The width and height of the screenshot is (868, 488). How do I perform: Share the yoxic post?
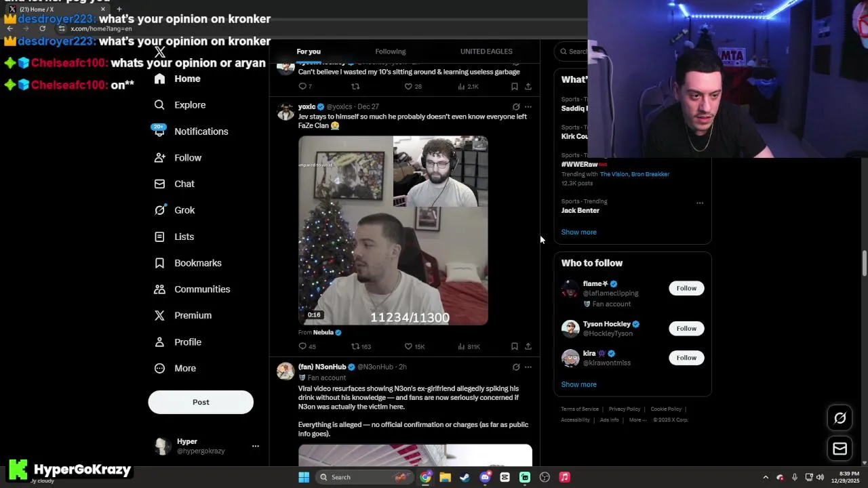[528, 346]
